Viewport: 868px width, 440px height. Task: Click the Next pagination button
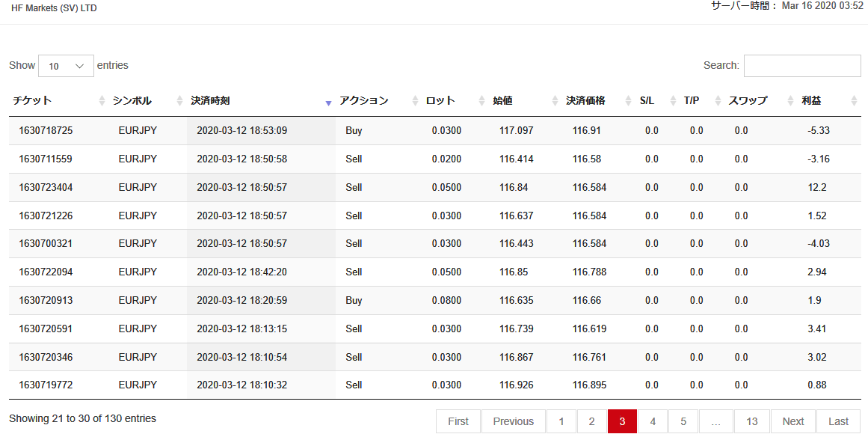point(792,421)
